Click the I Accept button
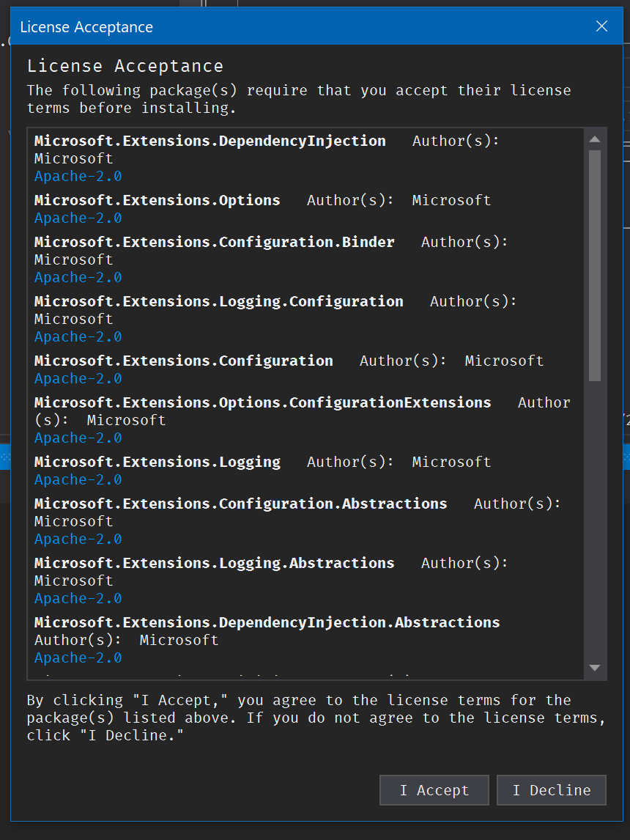Viewport: 630px width, 840px height. (434, 789)
